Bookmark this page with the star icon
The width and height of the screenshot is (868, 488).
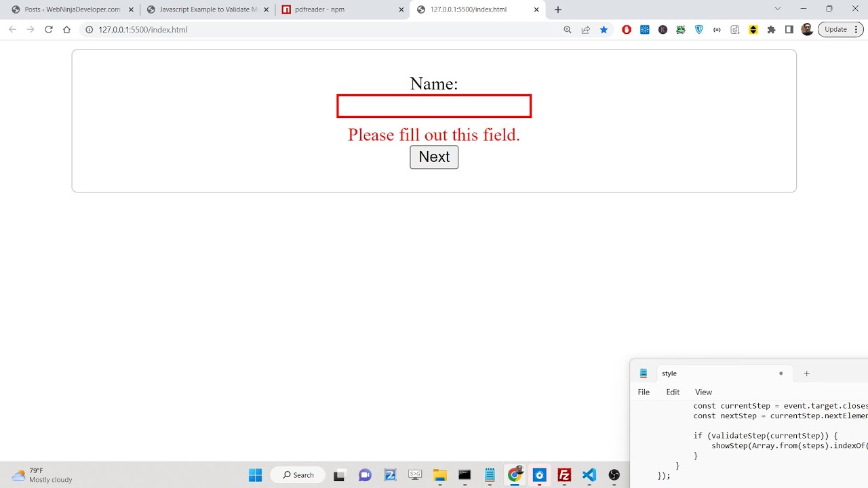[604, 30]
